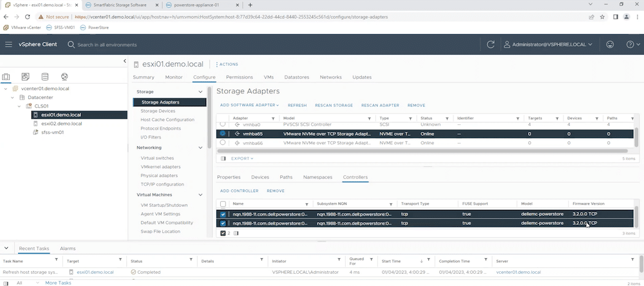The image size is (644, 286).
Task: Collapse the Networking section in Configure
Action: [x=200, y=148]
